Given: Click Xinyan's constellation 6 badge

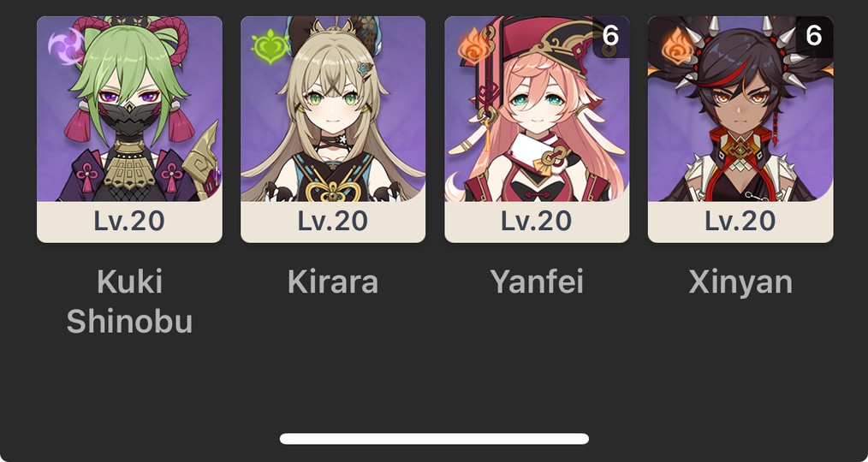Looking at the screenshot, I should (x=814, y=37).
